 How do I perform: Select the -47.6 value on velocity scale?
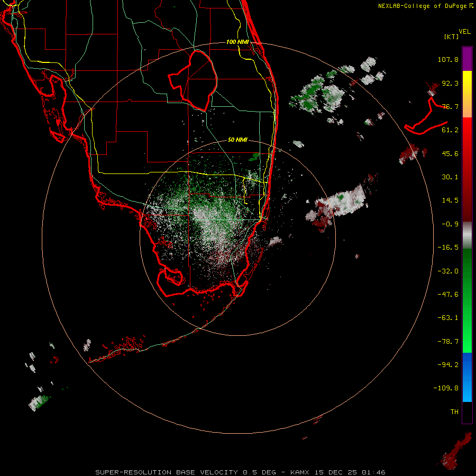click(x=448, y=295)
